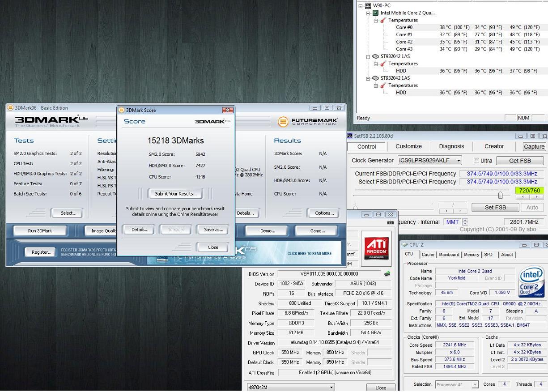Screen dimensions: 548x392
Task: Click the 3DMark06 Basic Edition title bar icon
Action: (10, 108)
